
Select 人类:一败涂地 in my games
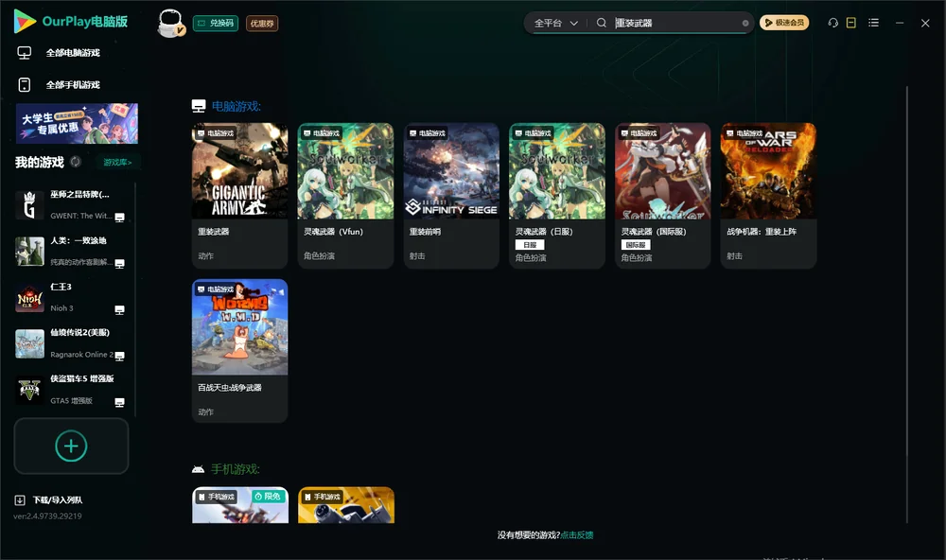[71, 252]
